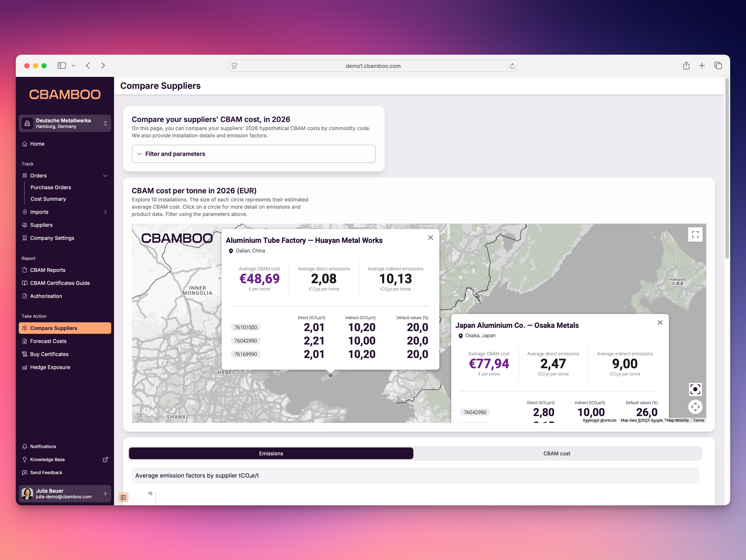
Task: Click the Imports icon in sidebar
Action: [x=25, y=212]
